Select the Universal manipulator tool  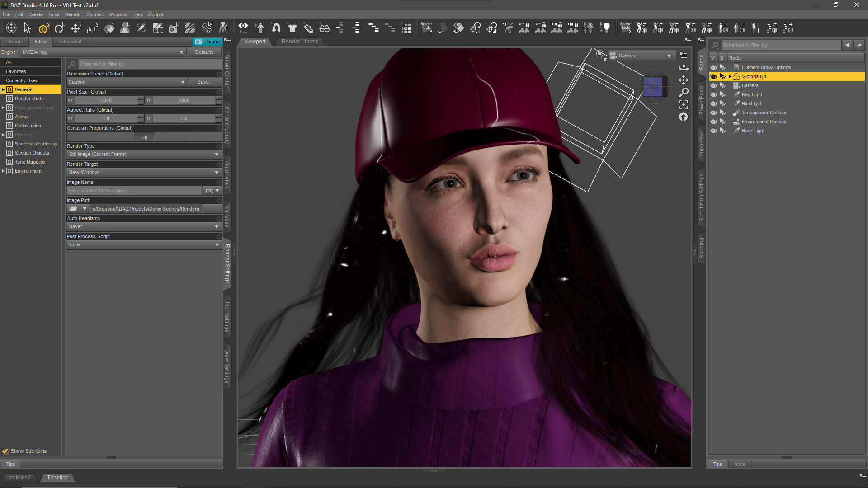click(43, 28)
